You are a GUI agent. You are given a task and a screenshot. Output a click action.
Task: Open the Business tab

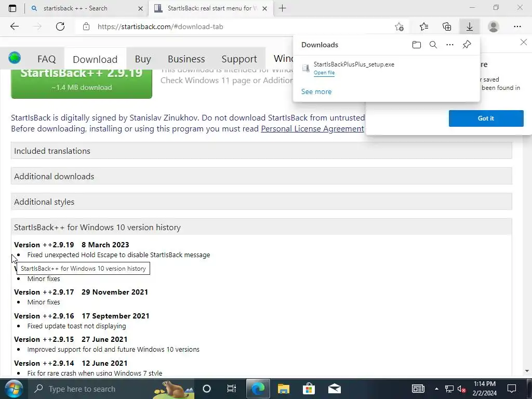point(187,59)
